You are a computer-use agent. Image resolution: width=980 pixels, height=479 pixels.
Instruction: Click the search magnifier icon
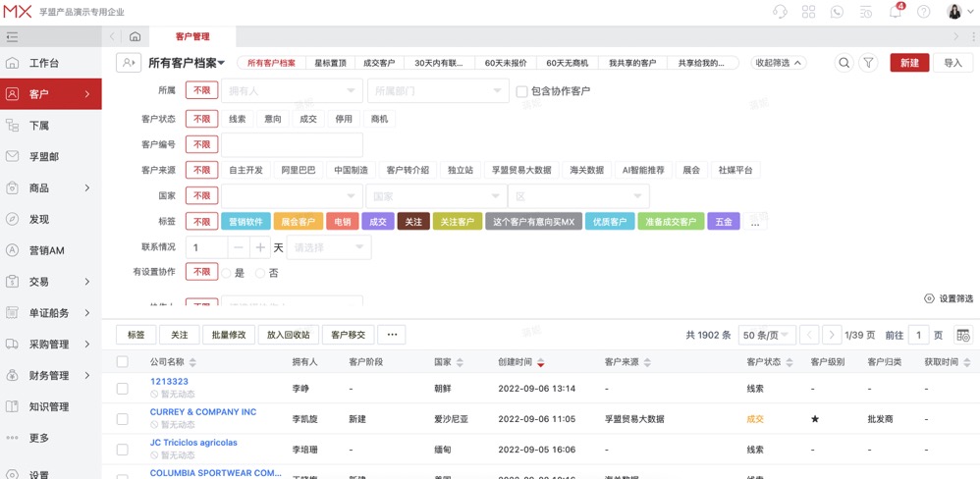[844, 63]
